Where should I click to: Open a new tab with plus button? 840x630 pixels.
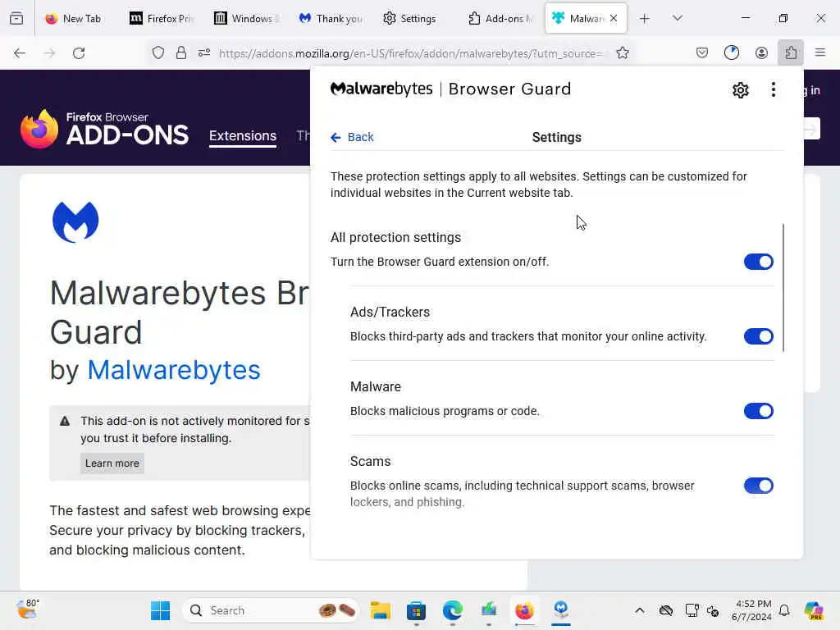click(x=645, y=19)
